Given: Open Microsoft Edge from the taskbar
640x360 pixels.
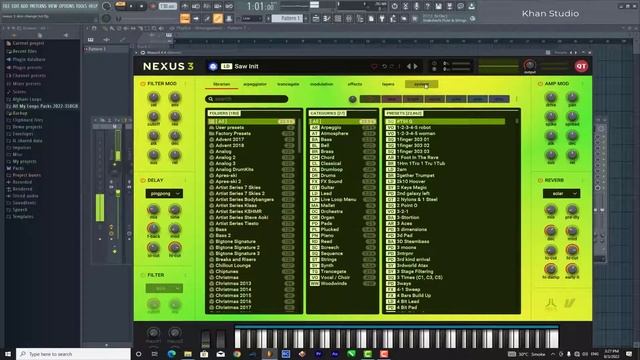Looking at the screenshot, I should tap(172, 354).
